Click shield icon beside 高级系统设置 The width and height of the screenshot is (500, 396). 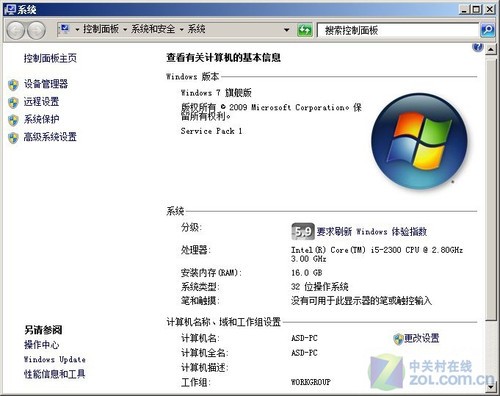[13, 138]
